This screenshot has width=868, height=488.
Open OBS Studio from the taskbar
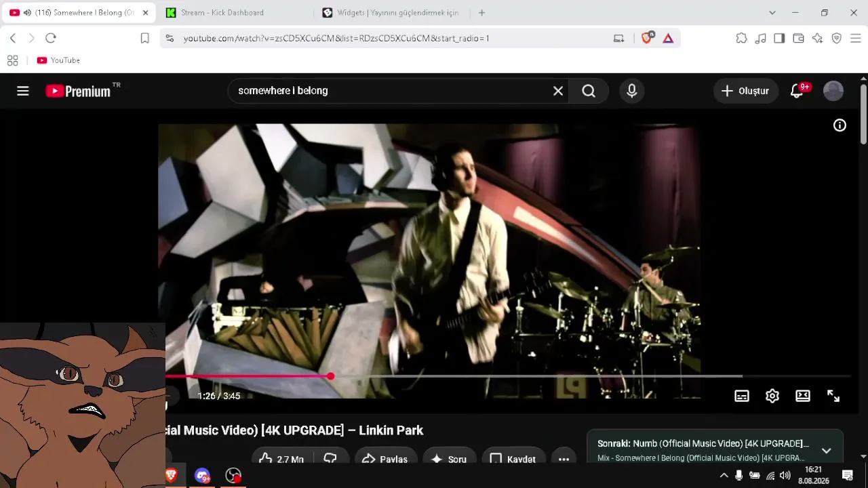pyautogui.click(x=233, y=476)
